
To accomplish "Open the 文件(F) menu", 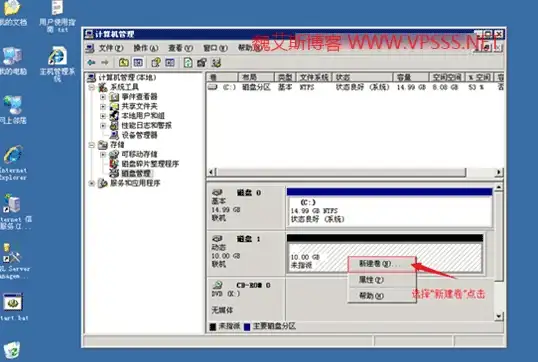I will (x=111, y=48).
